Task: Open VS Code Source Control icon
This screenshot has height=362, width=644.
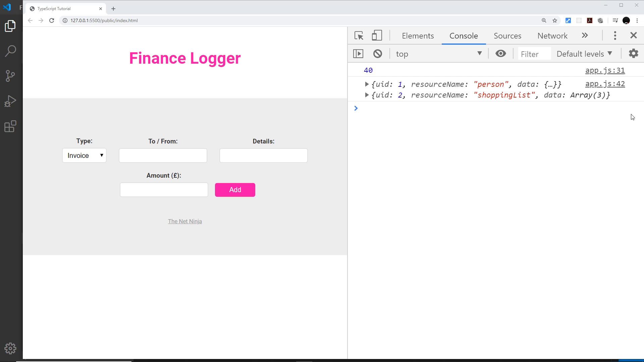Action: (x=10, y=76)
